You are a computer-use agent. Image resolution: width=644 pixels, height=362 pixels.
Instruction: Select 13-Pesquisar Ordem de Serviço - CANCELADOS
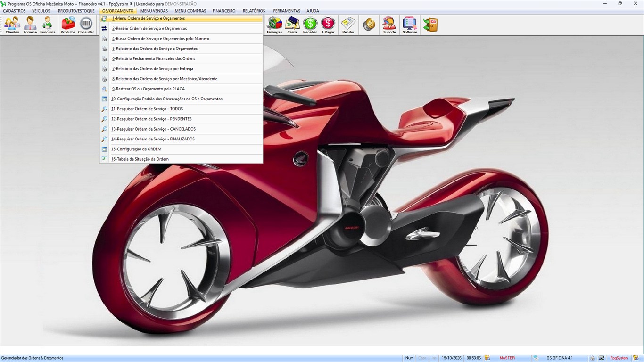(181, 129)
